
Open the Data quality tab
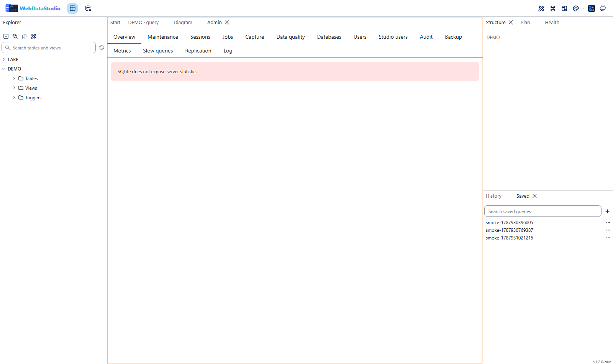point(291,37)
